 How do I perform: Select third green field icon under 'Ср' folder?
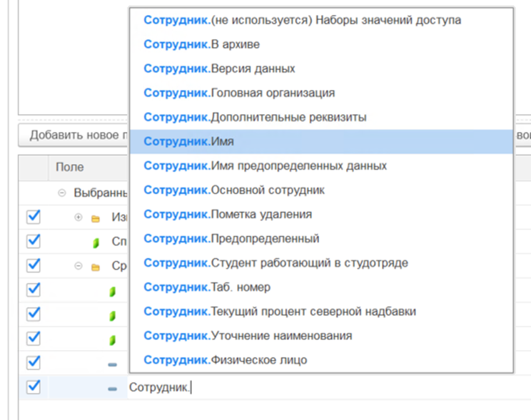tap(112, 339)
